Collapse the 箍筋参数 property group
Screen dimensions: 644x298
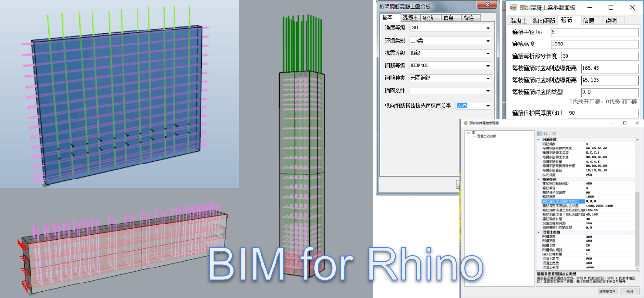tap(538, 179)
